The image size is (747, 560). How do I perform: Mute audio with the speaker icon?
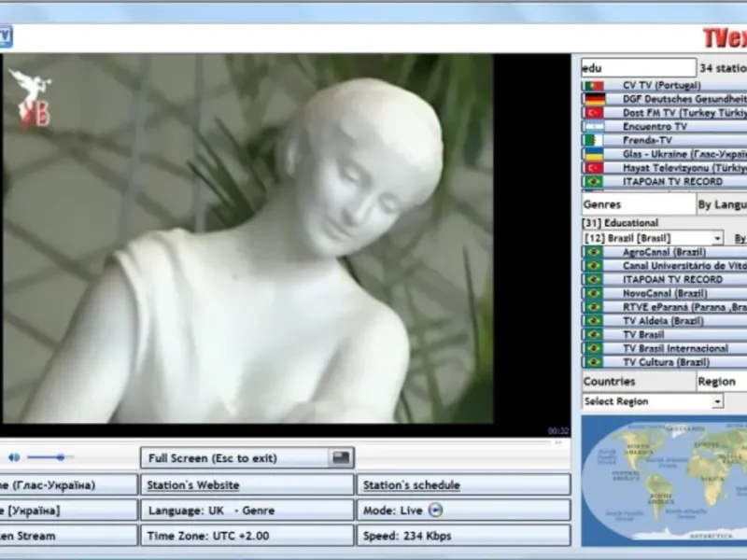(x=14, y=457)
